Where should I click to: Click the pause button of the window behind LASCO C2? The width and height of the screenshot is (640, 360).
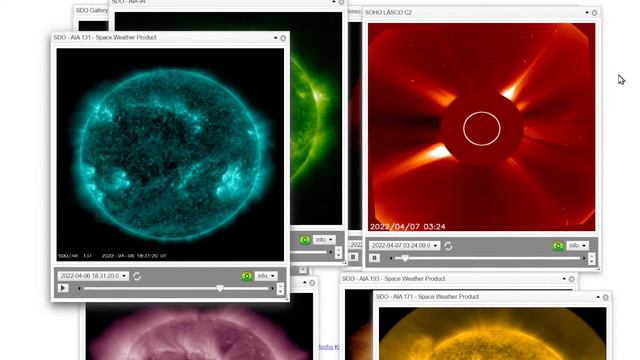[x=353, y=257]
